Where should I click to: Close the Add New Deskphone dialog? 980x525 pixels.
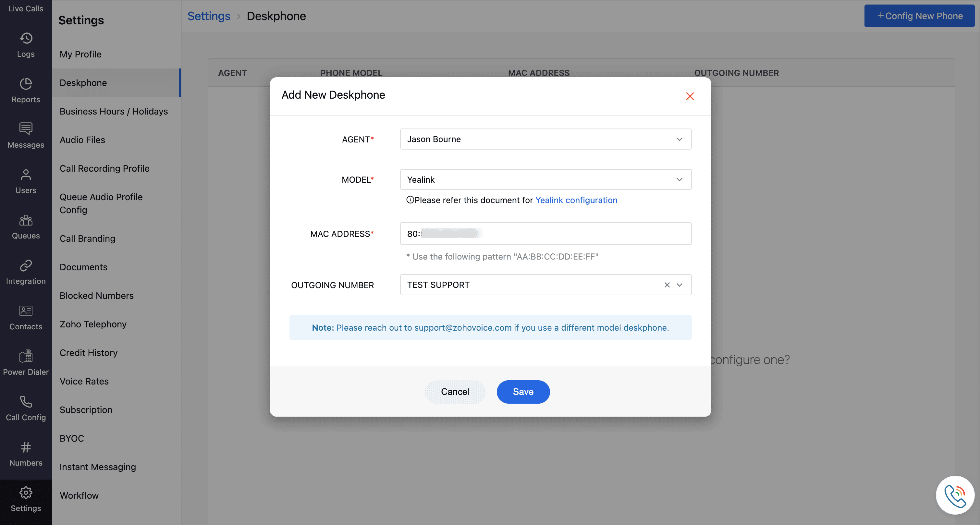pyautogui.click(x=690, y=96)
